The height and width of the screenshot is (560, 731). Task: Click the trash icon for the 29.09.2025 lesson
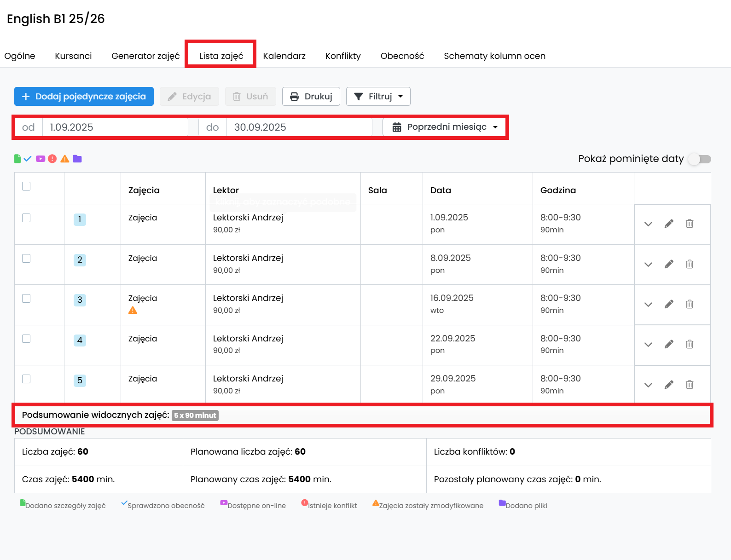tap(689, 385)
